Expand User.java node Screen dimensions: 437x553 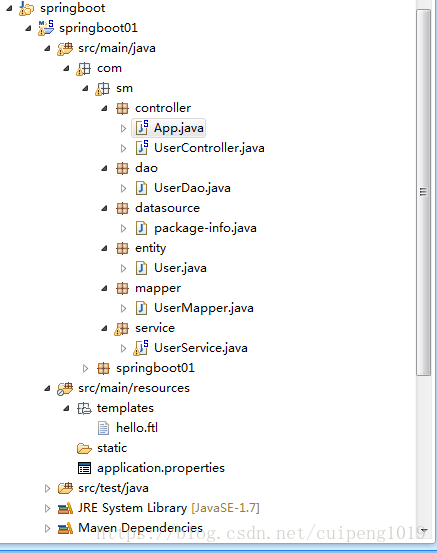(x=123, y=269)
